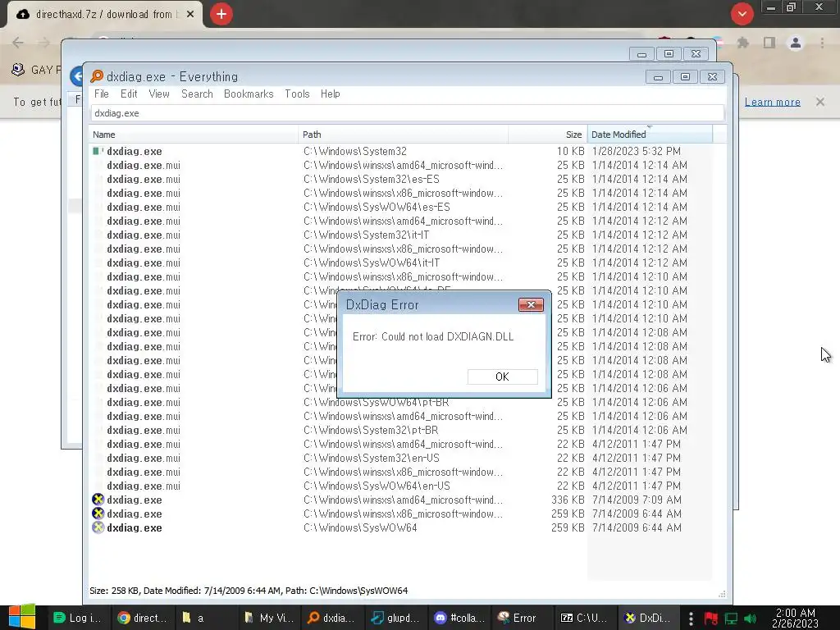Switch to My Vi... taskbar item
The image size is (840, 630).
pyautogui.click(x=268, y=618)
